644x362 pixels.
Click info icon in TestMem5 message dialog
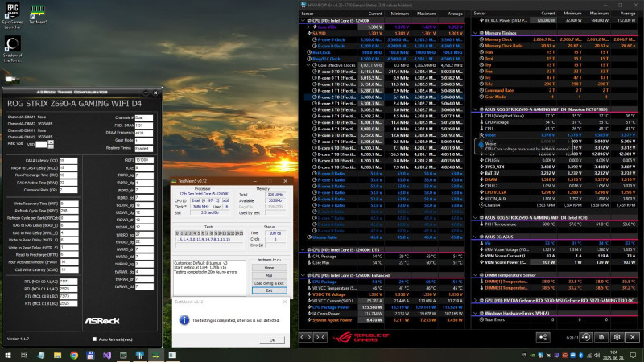click(x=184, y=320)
